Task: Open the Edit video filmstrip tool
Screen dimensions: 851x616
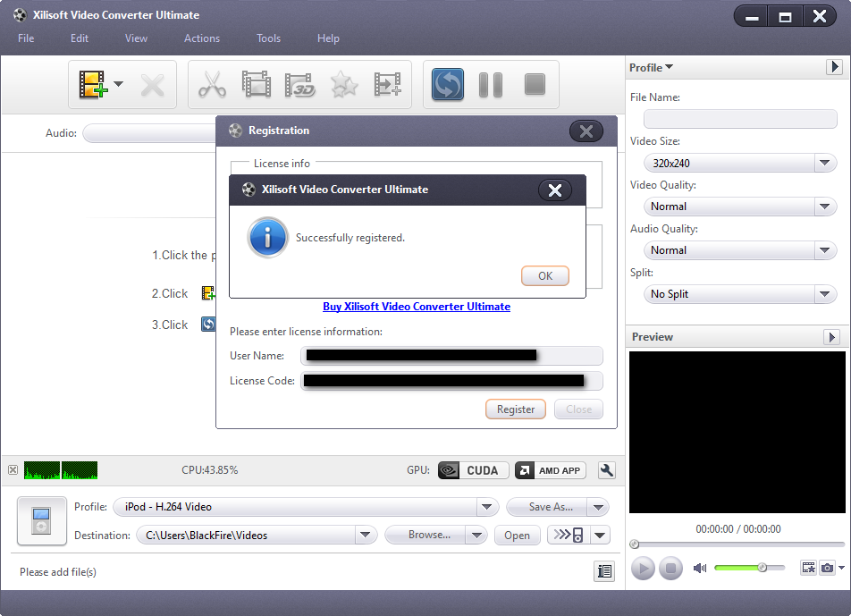Action: (257, 85)
